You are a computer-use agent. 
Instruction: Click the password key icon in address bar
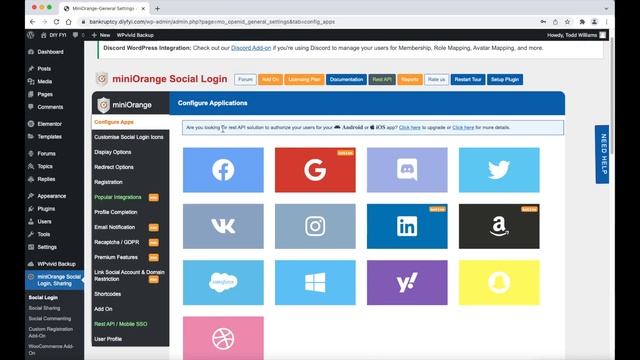tap(543, 22)
